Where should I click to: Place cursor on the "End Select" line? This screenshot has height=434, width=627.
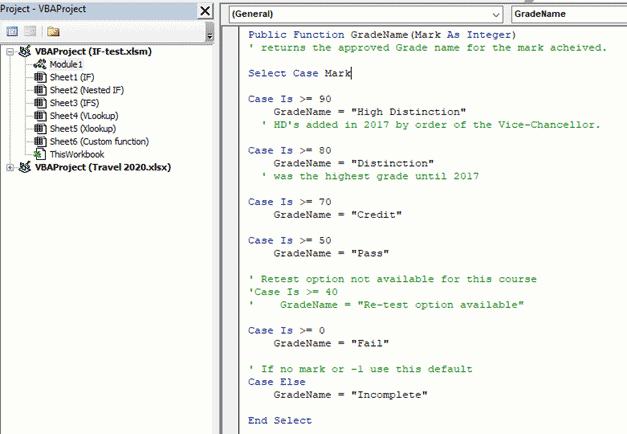click(x=280, y=421)
